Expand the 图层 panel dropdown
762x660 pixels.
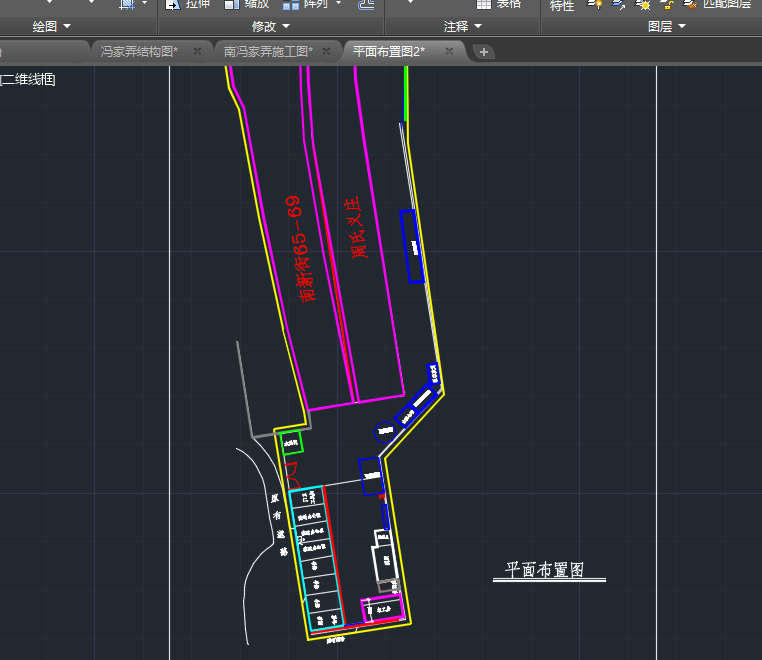coord(667,26)
